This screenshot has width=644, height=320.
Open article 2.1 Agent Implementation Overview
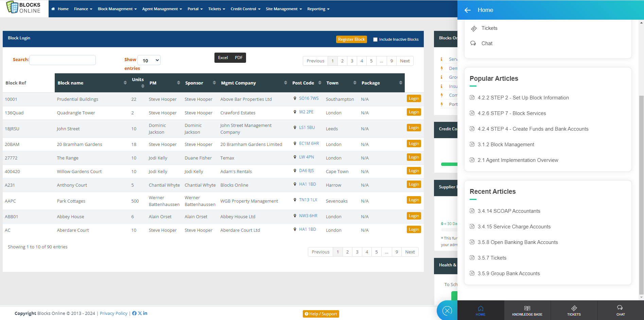(518, 160)
